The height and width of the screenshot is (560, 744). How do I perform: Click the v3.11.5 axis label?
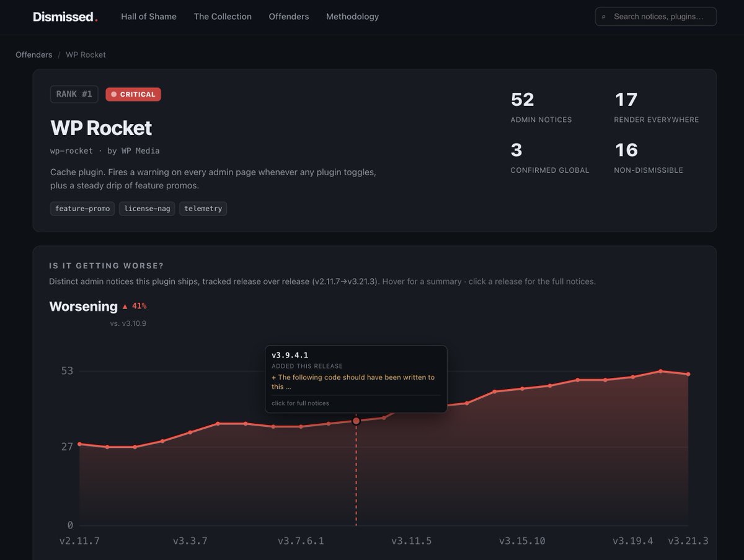tap(412, 541)
